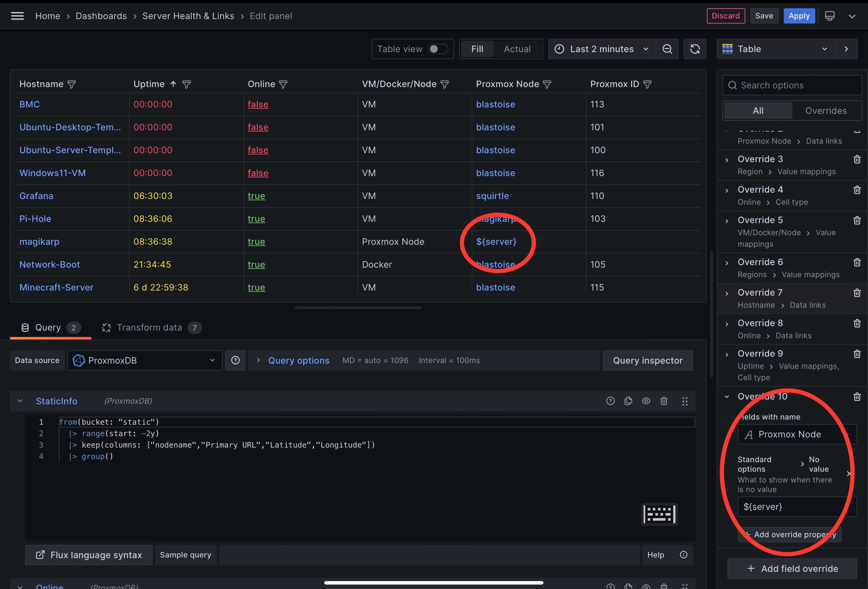
Task: Open the dropdown chevron next to the TV icon
Action: [851, 16]
